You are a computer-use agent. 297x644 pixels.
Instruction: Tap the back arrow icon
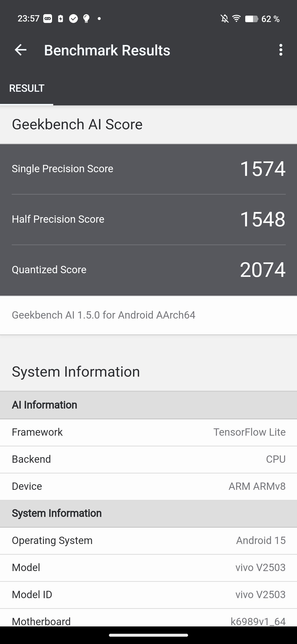point(21,50)
